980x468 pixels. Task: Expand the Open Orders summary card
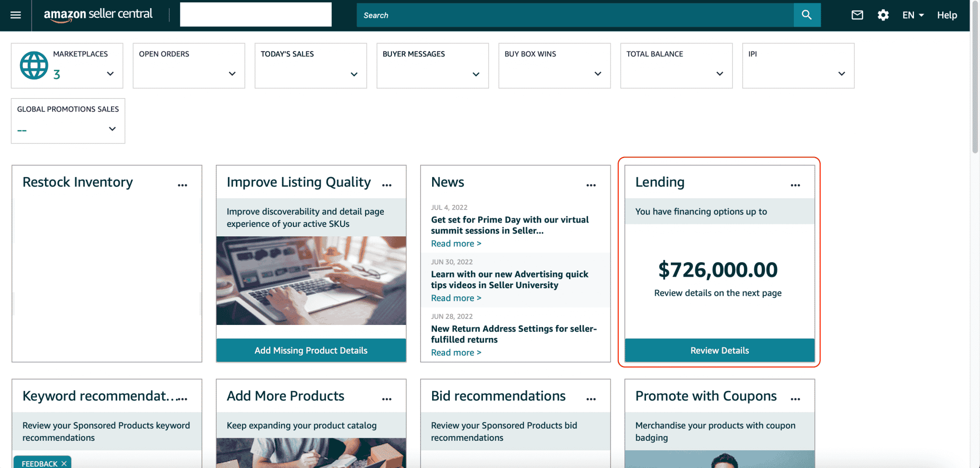[x=232, y=74]
